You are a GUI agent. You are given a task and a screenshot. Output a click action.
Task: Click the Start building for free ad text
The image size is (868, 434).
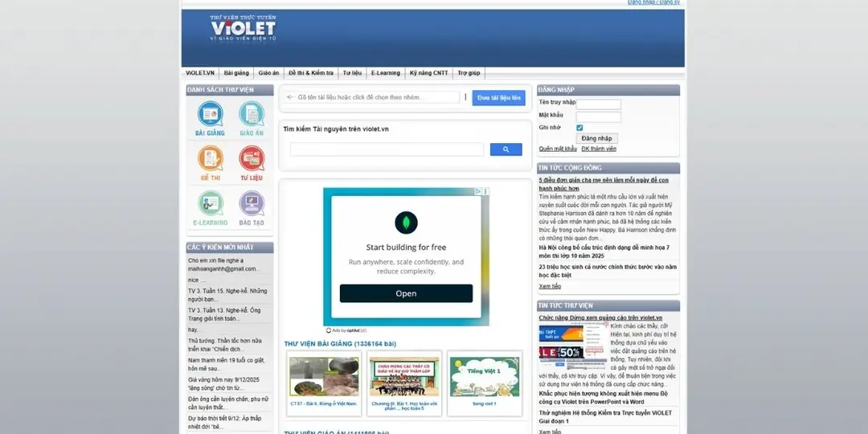[406, 247]
